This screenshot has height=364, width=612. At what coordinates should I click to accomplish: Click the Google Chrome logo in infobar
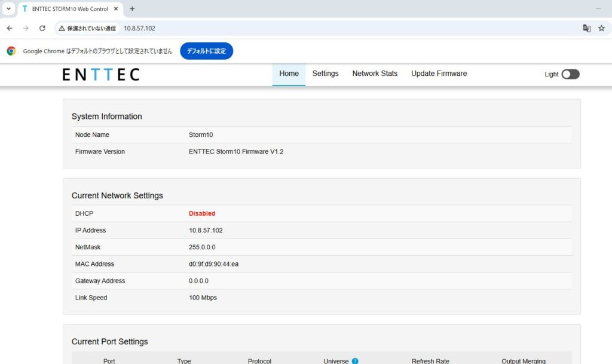[11, 51]
